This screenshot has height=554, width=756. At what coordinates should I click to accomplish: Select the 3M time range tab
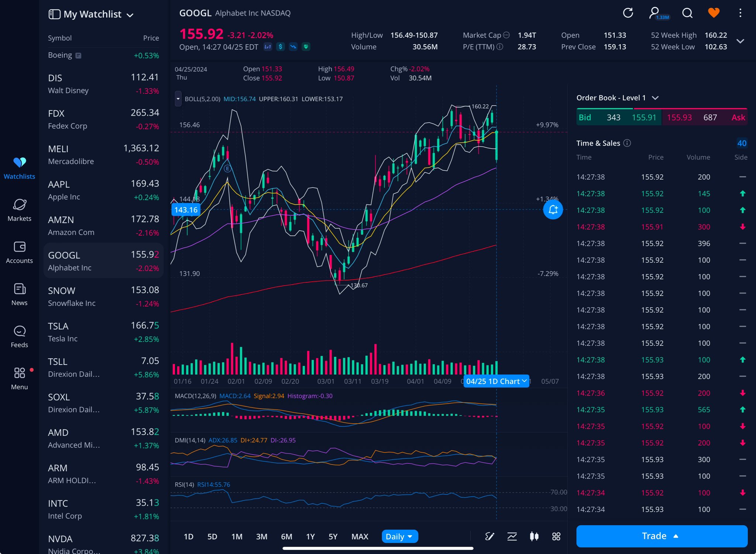(261, 536)
